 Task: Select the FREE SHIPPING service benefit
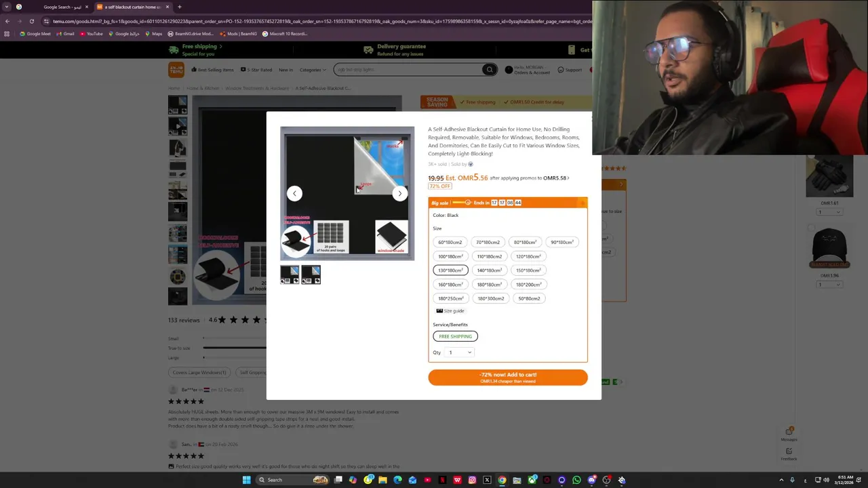(455, 336)
